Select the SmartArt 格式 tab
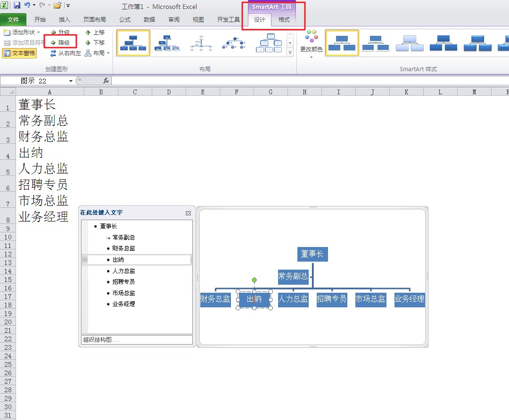 284,19
